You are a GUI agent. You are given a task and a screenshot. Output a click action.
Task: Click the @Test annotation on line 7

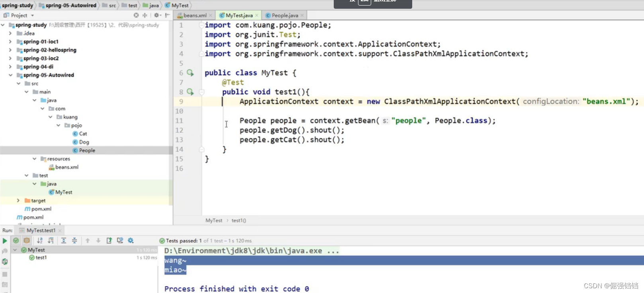tap(233, 82)
